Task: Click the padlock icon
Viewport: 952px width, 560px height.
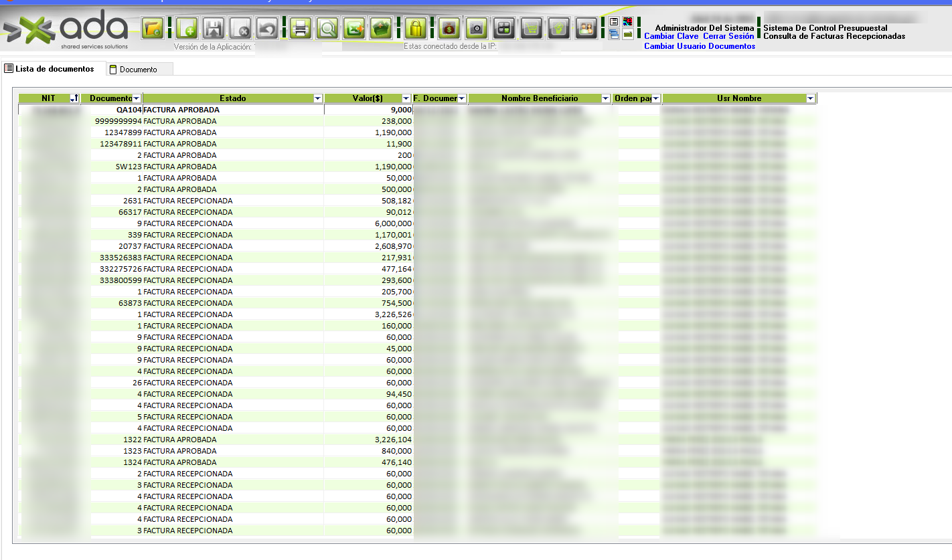Action: coord(416,28)
